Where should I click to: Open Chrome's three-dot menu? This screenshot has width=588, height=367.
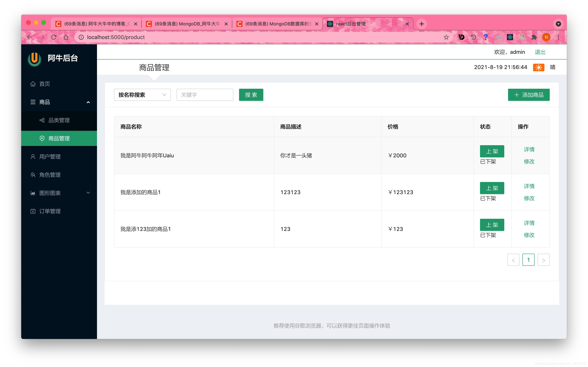pos(558,37)
